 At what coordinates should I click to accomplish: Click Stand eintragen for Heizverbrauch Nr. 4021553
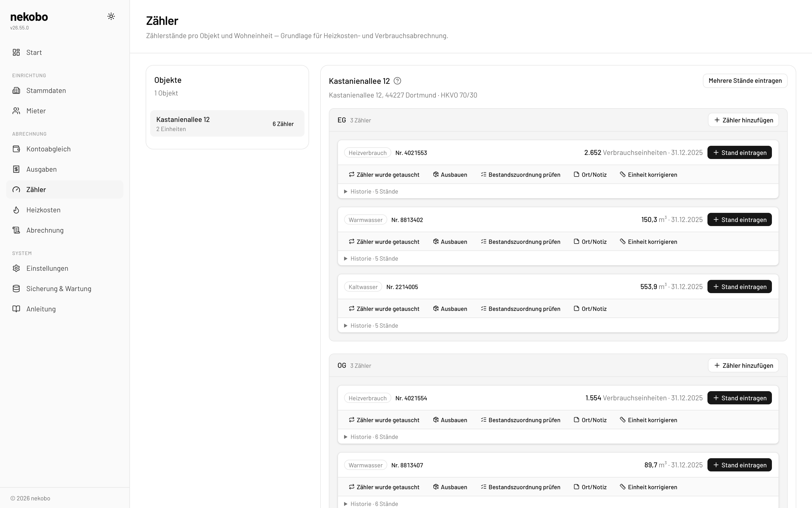pos(739,153)
